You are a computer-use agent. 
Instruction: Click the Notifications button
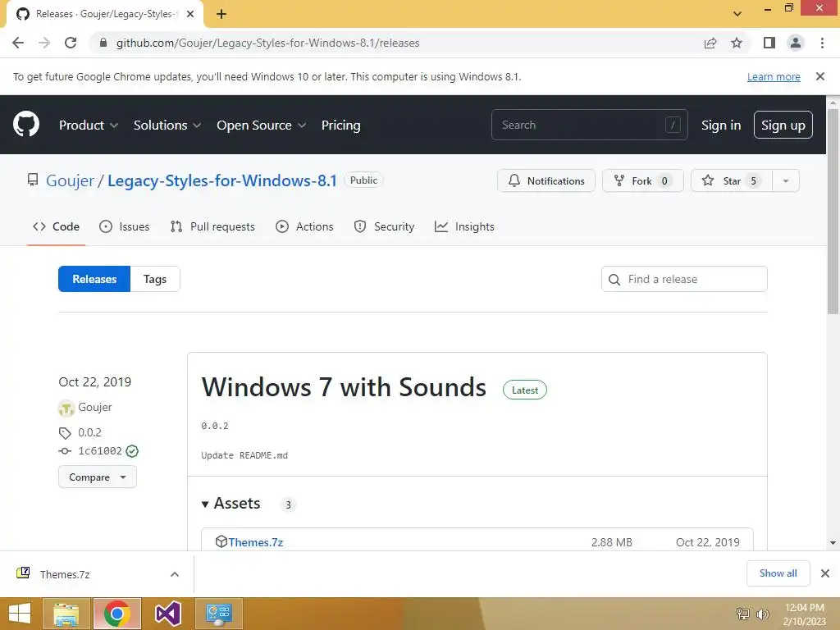point(546,181)
